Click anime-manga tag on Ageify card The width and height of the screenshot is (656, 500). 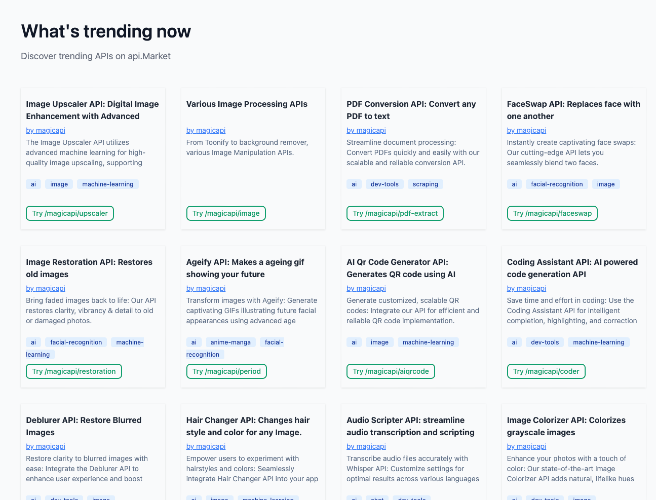pyautogui.click(x=231, y=342)
